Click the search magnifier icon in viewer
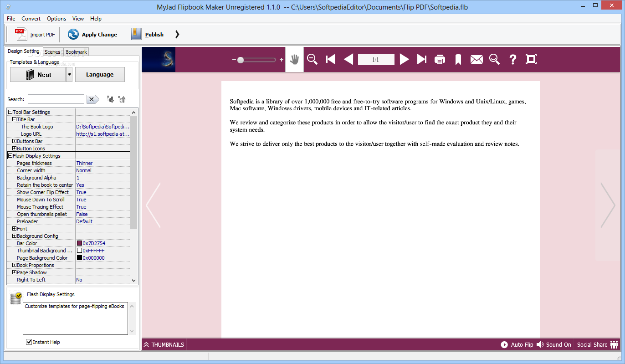 click(x=494, y=59)
